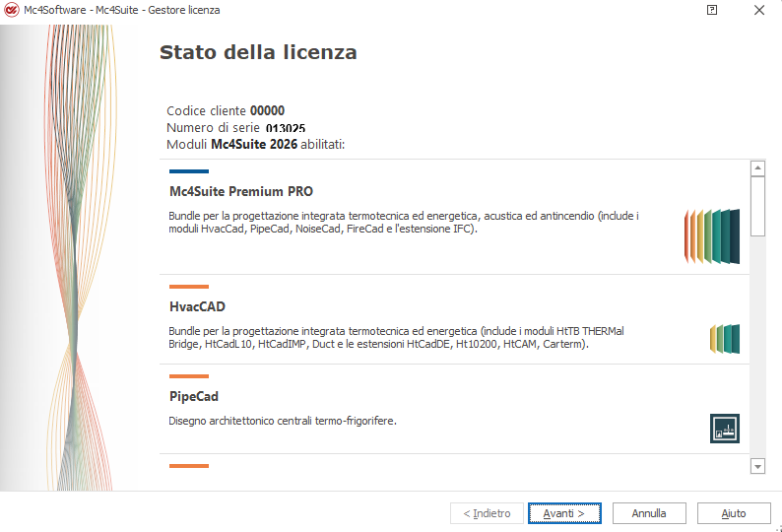Click the Stato della licenza heading
Viewport: 782px width, 532px height.
[x=258, y=52]
